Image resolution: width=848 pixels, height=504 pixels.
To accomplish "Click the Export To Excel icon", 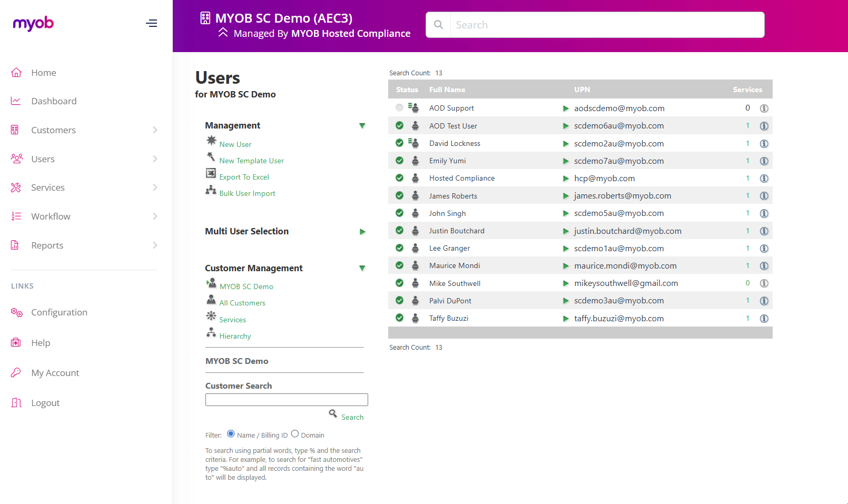I will click(x=211, y=173).
